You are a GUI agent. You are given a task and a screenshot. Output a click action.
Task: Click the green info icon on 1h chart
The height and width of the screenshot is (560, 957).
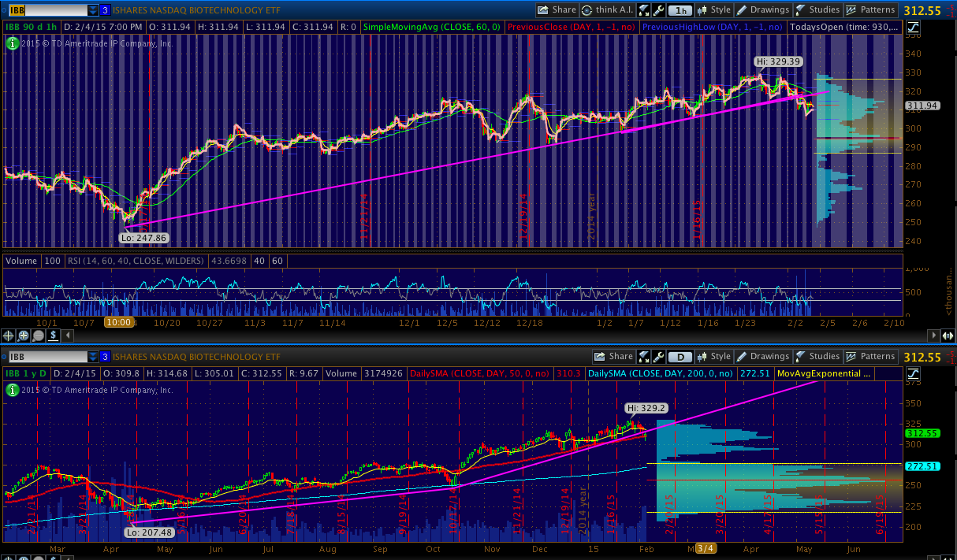(x=12, y=43)
